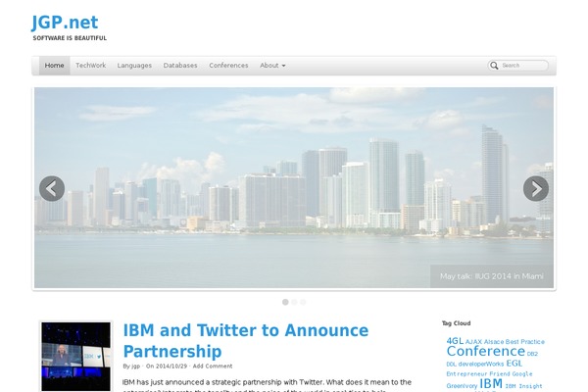Select the 'DB2' tag
The height and width of the screenshot is (392, 588).
click(x=532, y=354)
